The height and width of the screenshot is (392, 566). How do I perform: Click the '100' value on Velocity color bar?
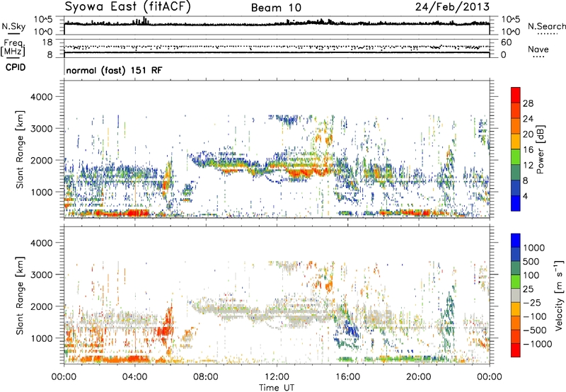coord(531,275)
